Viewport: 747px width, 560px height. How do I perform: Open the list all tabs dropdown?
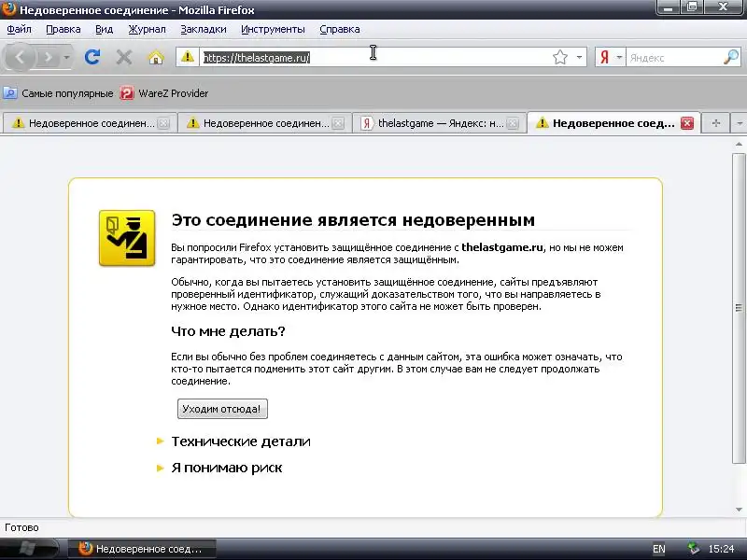pyautogui.click(x=739, y=123)
